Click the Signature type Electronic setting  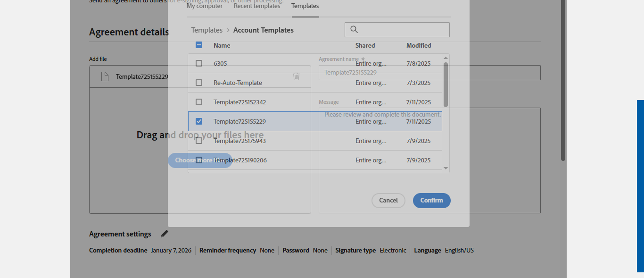point(393,251)
